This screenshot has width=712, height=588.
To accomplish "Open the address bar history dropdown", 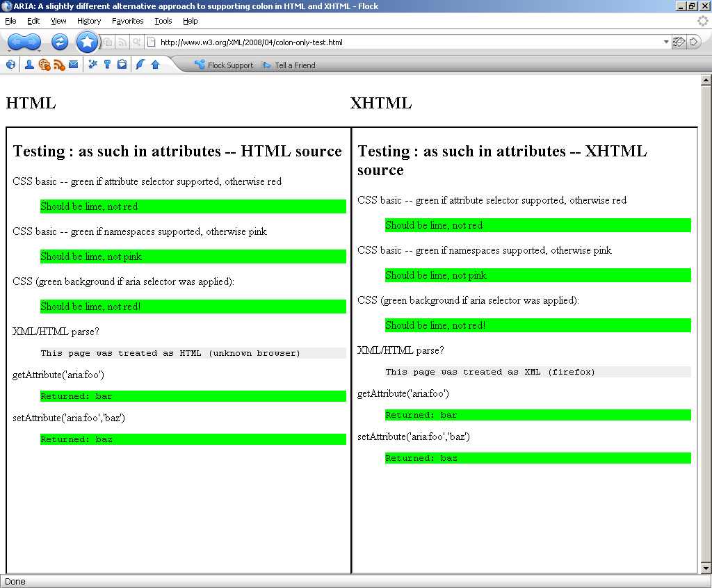I will click(666, 42).
